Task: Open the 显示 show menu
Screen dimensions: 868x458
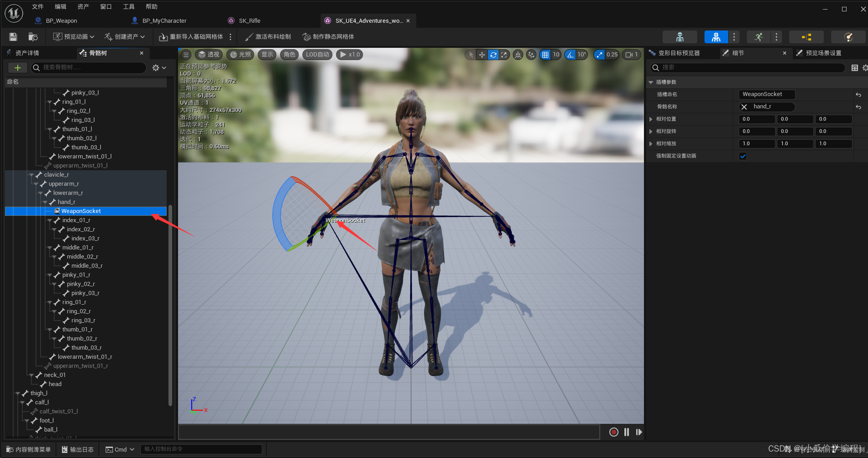Action: click(267, 55)
